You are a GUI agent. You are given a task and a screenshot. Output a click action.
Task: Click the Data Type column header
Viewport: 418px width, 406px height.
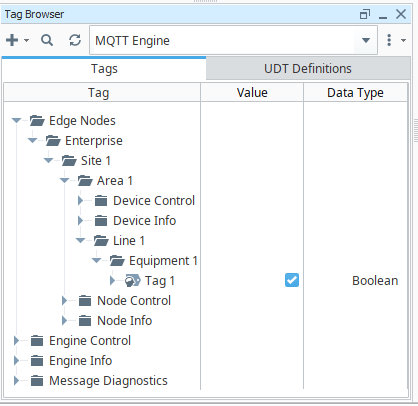pyautogui.click(x=355, y=93)
